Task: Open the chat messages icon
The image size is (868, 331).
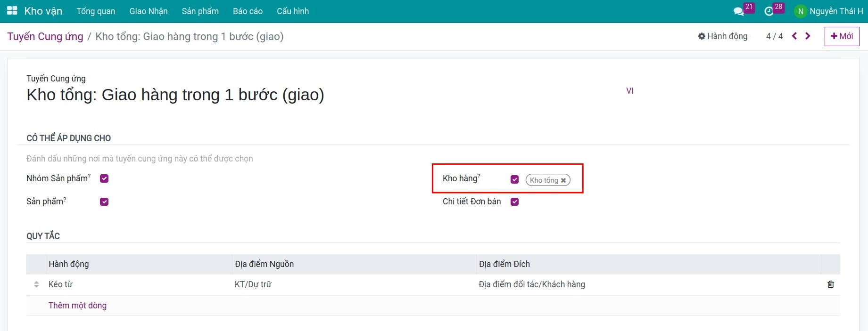Action: [738, 11]
